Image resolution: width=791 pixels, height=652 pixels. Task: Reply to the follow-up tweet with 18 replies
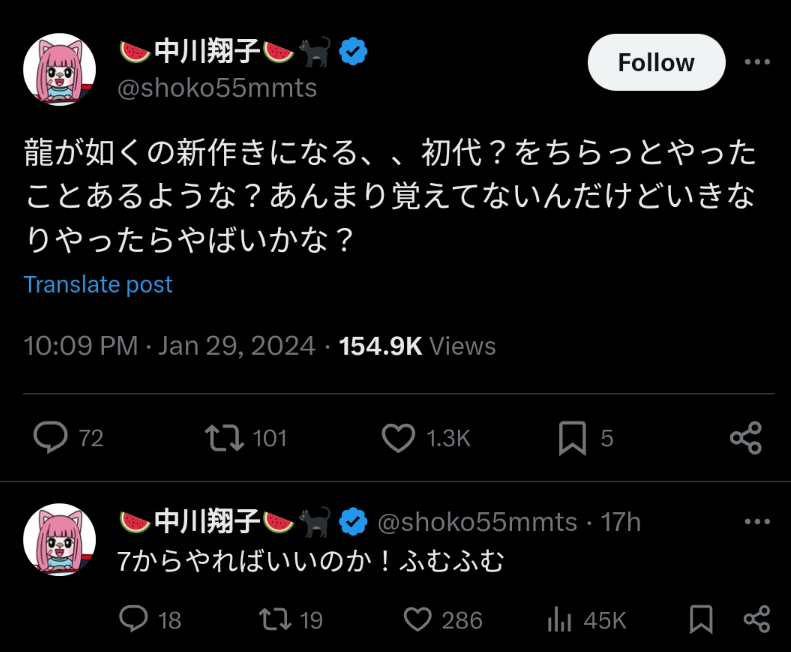pos(133,619)
